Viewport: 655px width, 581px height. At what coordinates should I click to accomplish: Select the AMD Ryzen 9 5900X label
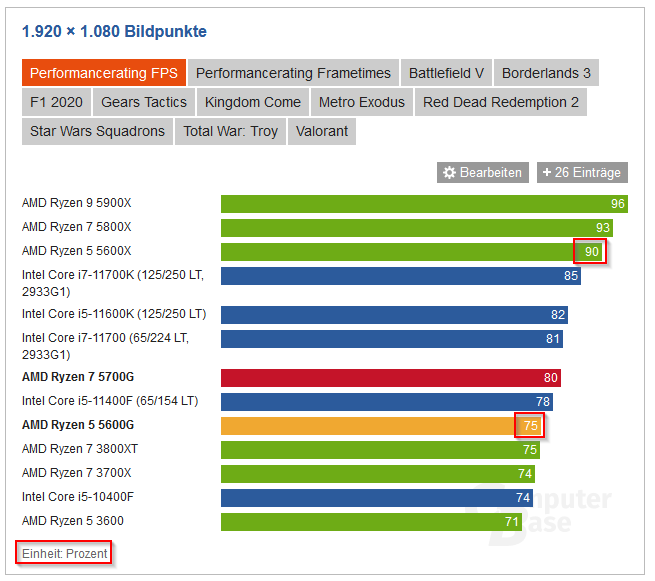(x=76, y=203)
